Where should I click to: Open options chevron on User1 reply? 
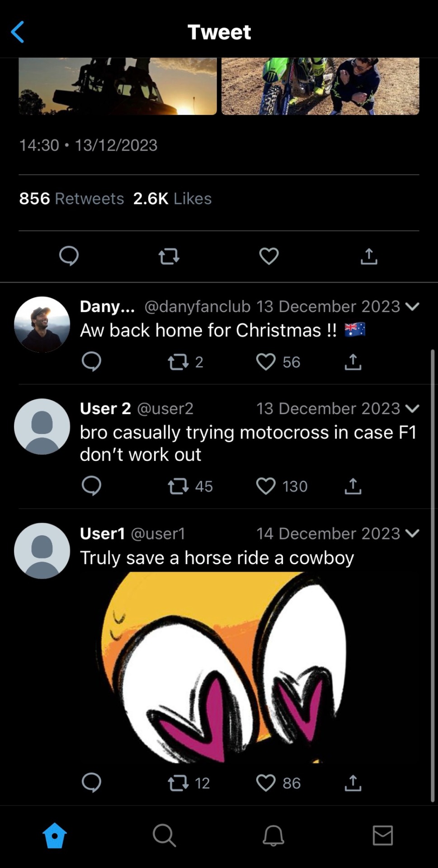tap(412, 533)
